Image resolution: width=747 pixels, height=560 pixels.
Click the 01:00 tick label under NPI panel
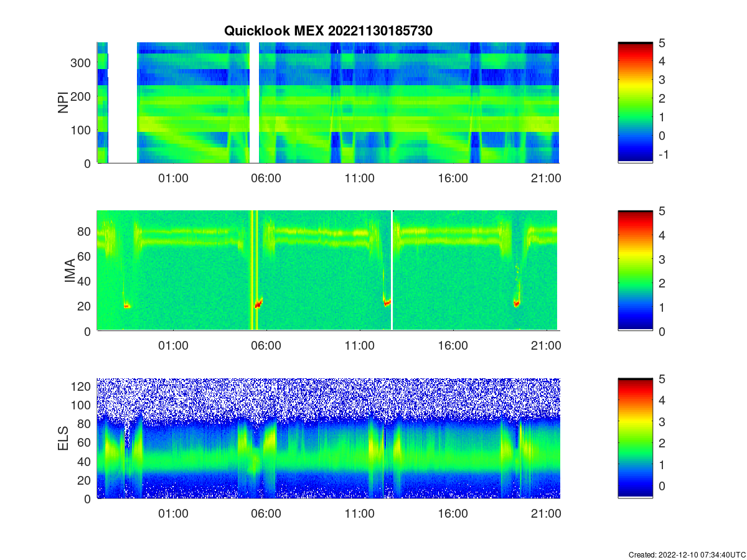173,178
